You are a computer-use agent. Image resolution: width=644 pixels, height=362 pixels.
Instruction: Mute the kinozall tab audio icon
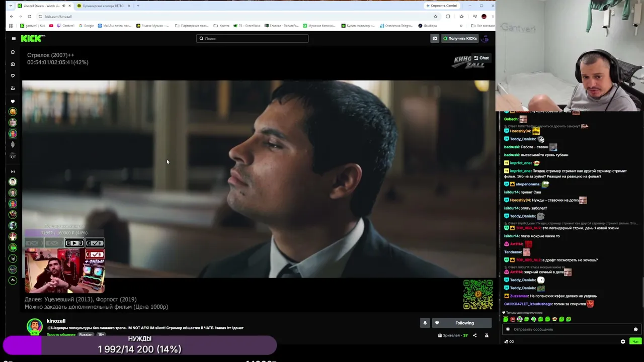click(63, 6)
